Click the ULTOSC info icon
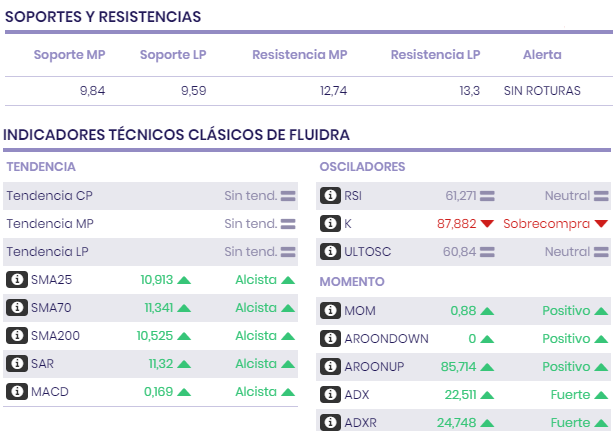 (x=329, y=252)
